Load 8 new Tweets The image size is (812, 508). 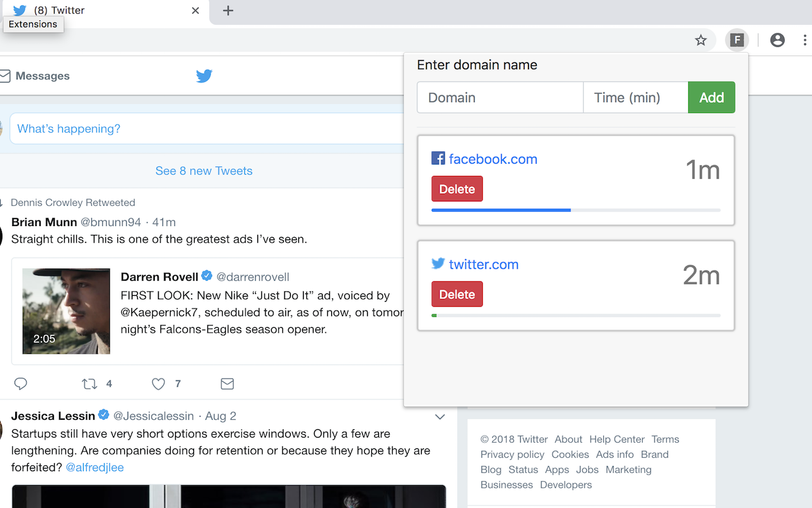[x=204, y=171]
